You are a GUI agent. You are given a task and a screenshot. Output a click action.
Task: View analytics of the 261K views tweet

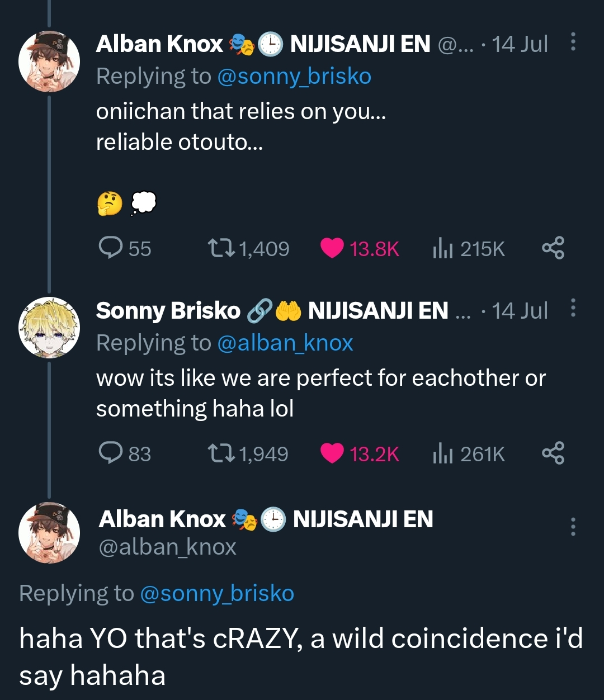click(442, 453)
